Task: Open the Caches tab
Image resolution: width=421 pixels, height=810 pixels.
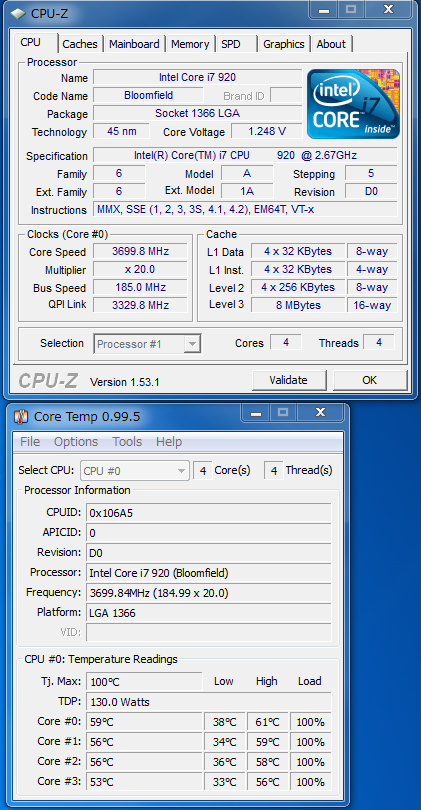Action: (80, 44)
